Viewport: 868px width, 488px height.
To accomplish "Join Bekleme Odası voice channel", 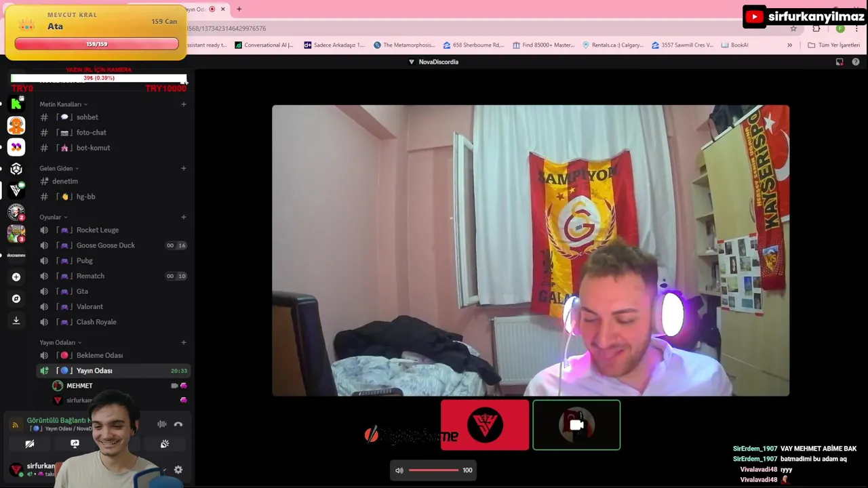I will coord(113,355).
